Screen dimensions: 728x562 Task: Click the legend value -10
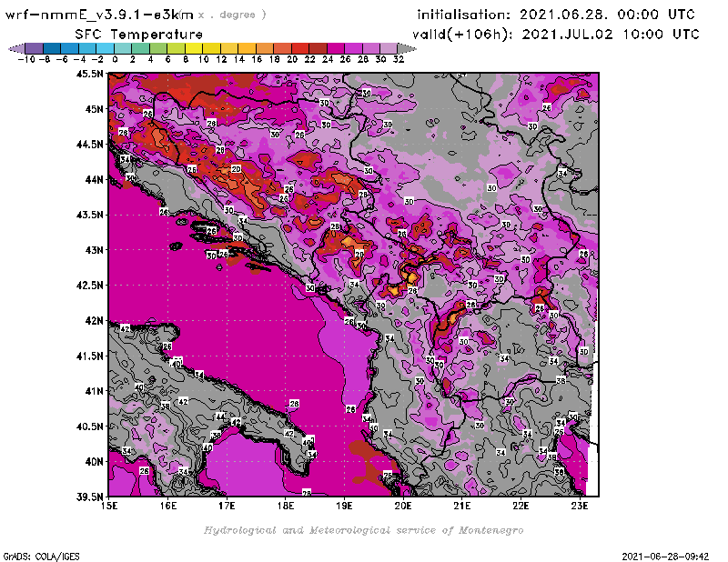tap(26, 59)
